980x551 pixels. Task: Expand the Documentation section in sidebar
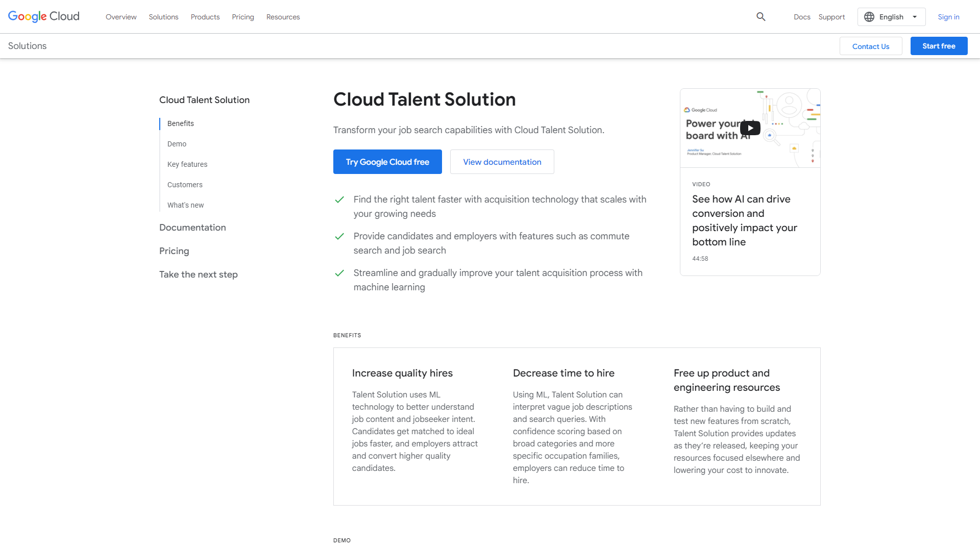pos(192,228)
